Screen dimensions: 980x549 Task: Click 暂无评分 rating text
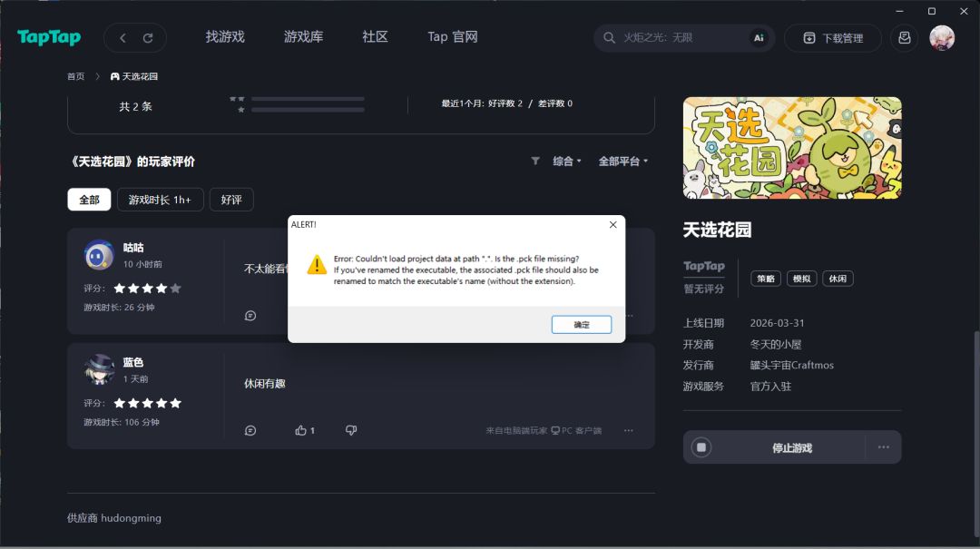point(704,289)
